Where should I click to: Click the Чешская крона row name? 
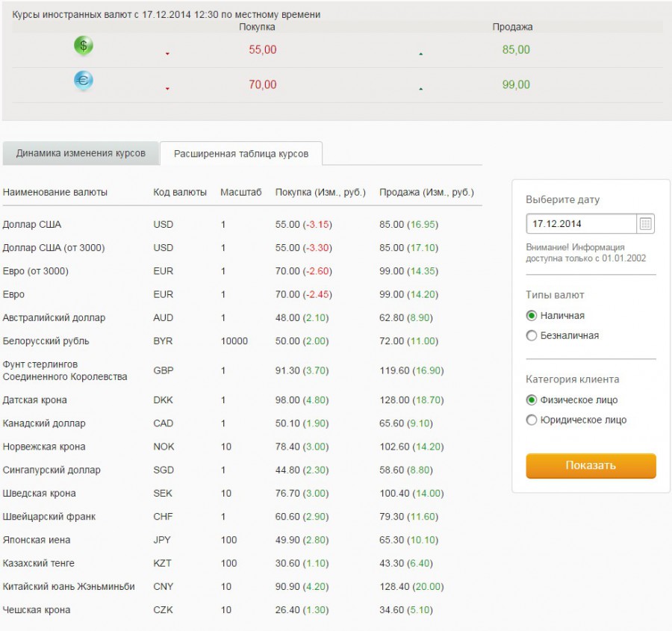pos(37,610)
